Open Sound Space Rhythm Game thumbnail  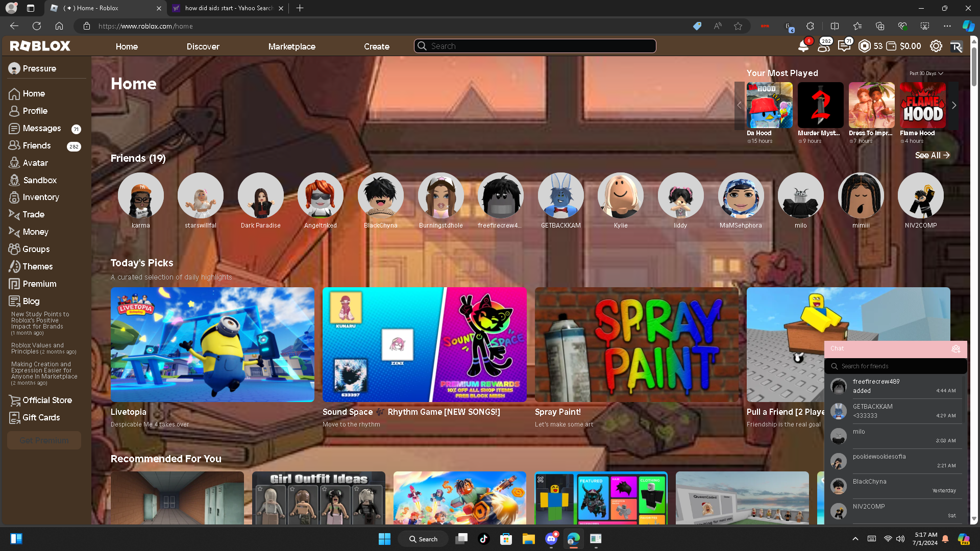click(425, 344)
